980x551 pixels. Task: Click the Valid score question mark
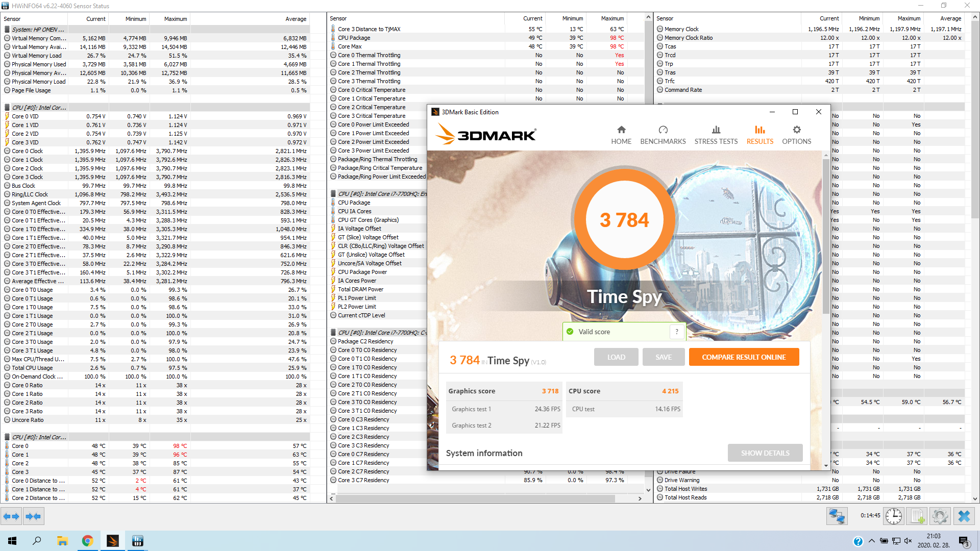[677, 332]
